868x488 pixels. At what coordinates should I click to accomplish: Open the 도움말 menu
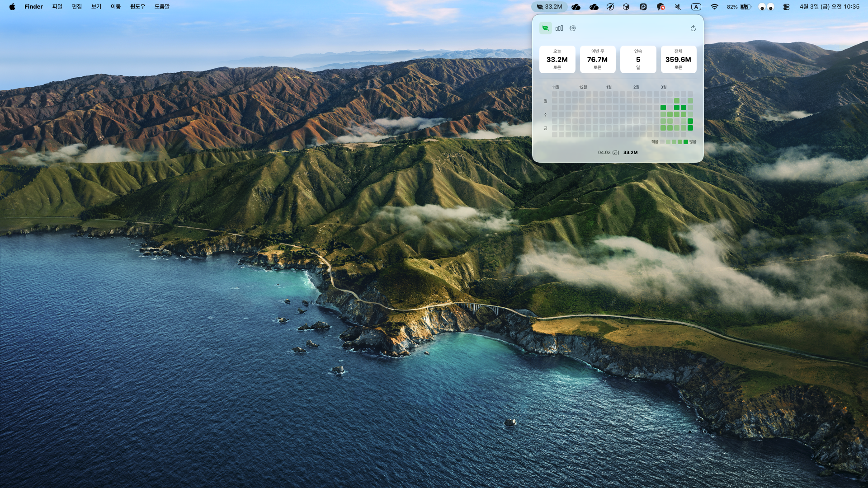click(x=162, y=7)
